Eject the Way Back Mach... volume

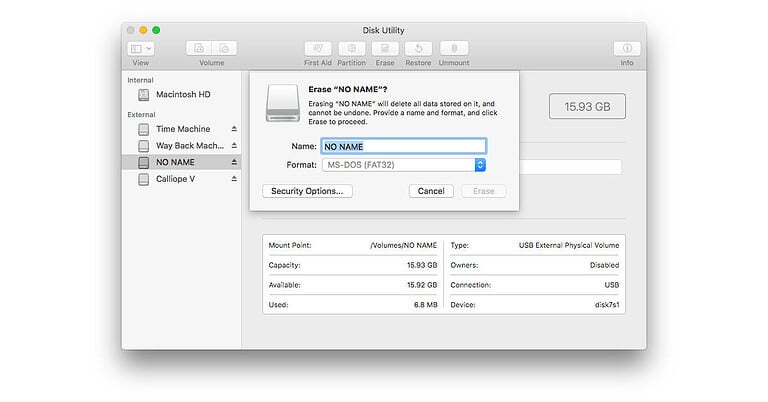tap(234, 145)
